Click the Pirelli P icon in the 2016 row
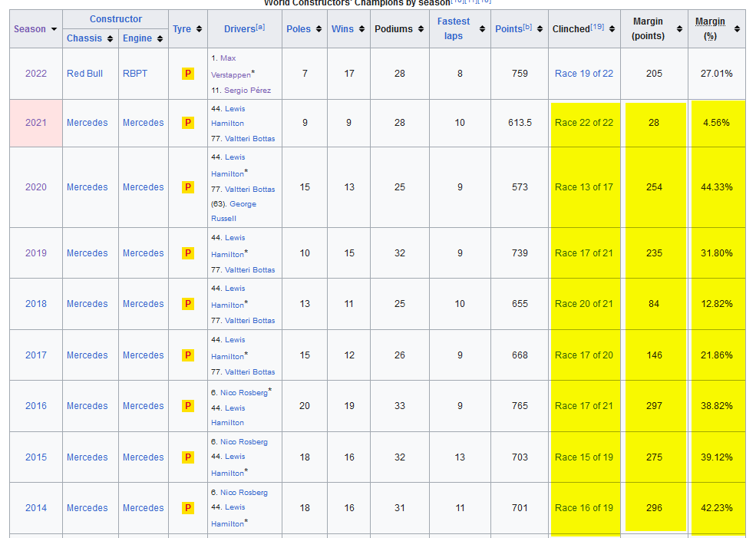Image resolution: width=756 pixels, height=538 pixels. coord(188,406)
